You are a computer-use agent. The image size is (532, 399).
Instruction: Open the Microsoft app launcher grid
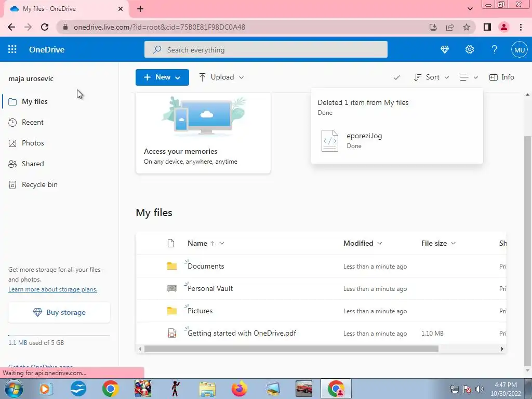pyautogui.click(x=12, y=49)
